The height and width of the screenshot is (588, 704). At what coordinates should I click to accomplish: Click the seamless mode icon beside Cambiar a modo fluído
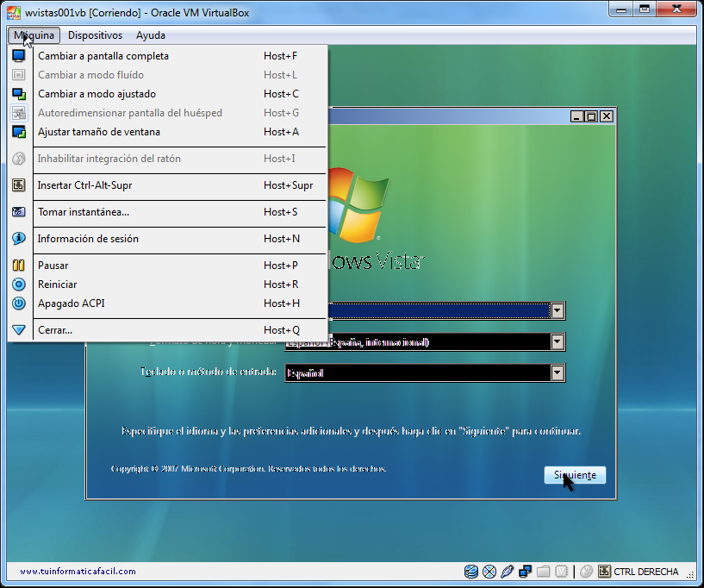click(18, 74)
